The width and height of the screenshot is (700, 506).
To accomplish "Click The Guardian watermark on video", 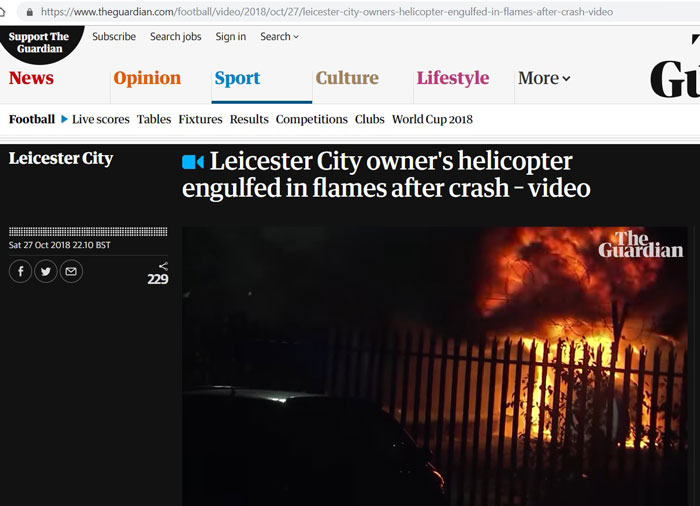I will click(641, 244).
